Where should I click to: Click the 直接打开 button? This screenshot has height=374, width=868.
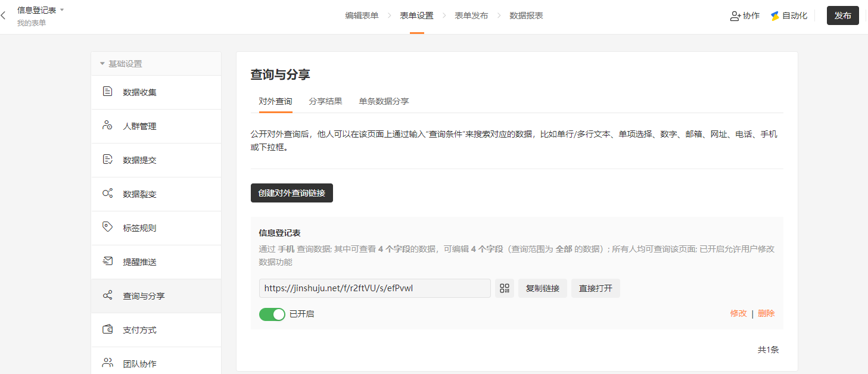pyautogui.click(x=596, y=288)
